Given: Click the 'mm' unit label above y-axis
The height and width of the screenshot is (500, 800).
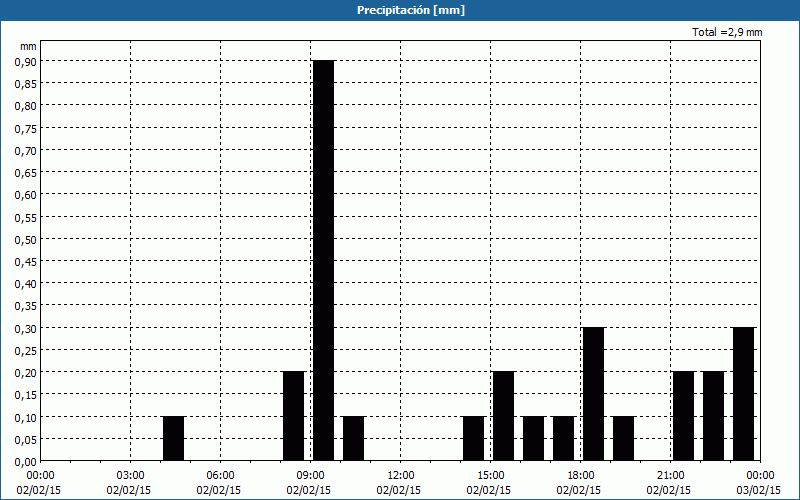Looking at the screenshot, I should pyautogui.click(x=29, y=46).
